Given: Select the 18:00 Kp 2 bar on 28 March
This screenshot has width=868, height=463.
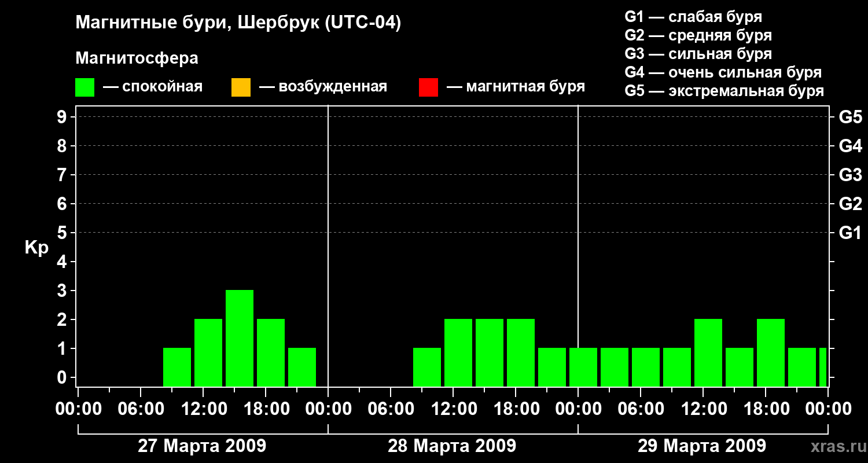Looking at the screenshot, I should [x=521, y=352].
